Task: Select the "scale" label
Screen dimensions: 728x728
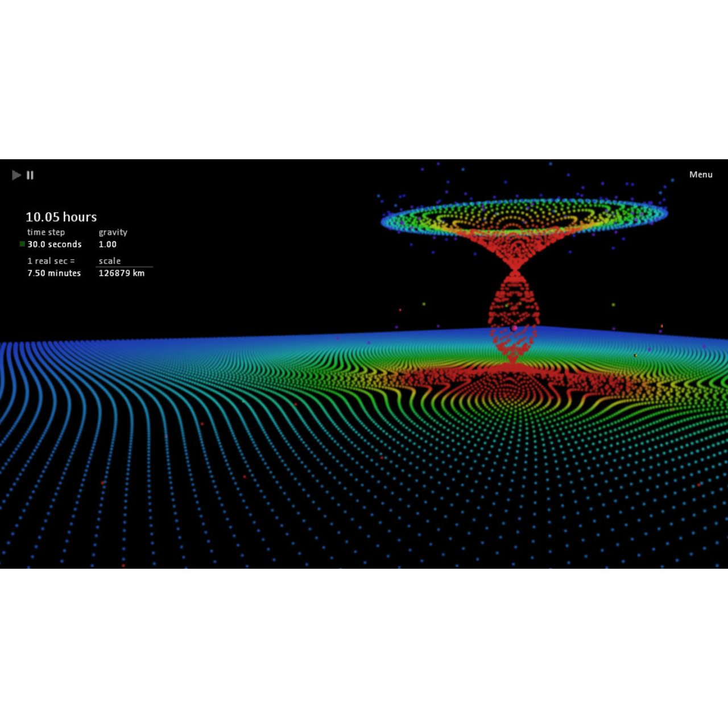Action: point(109,261)
